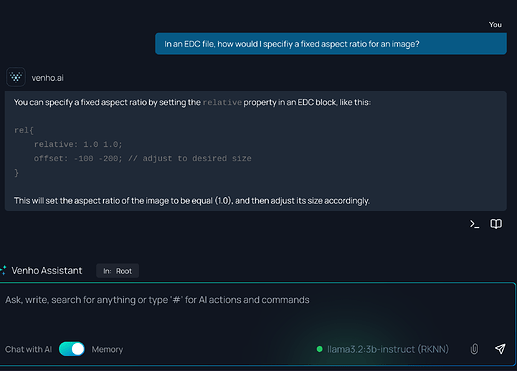
Task: Click the rel{ code block
Action: point(133,151)
